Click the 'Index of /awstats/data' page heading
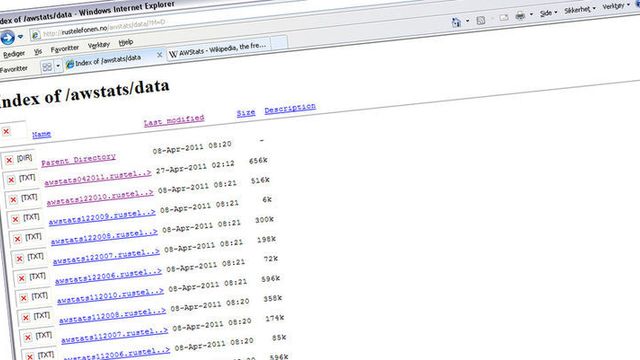 (84, 93)
